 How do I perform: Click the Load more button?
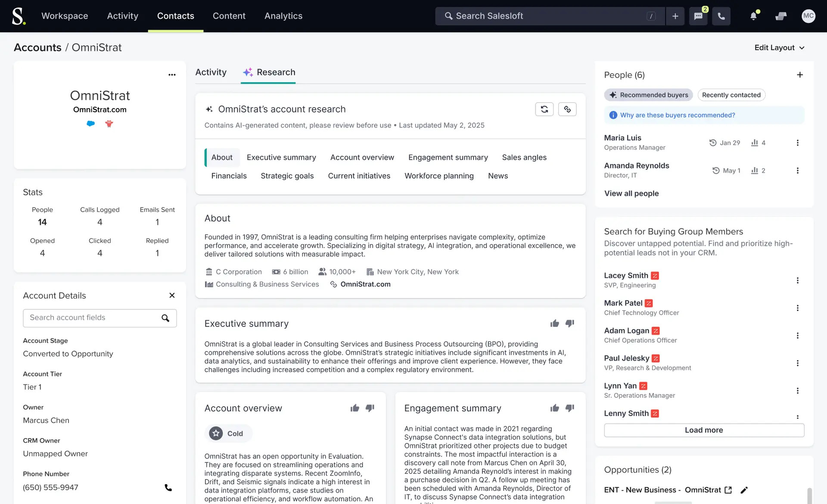703,430
